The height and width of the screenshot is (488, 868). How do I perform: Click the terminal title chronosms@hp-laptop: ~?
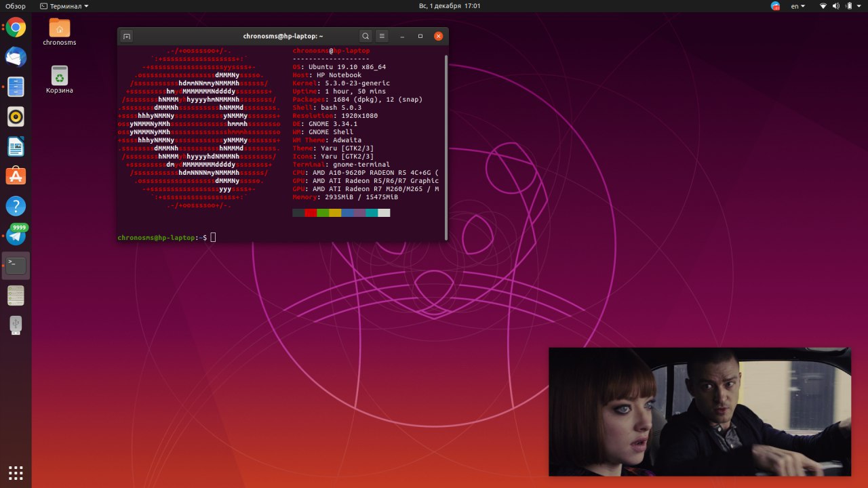point(283,36)
